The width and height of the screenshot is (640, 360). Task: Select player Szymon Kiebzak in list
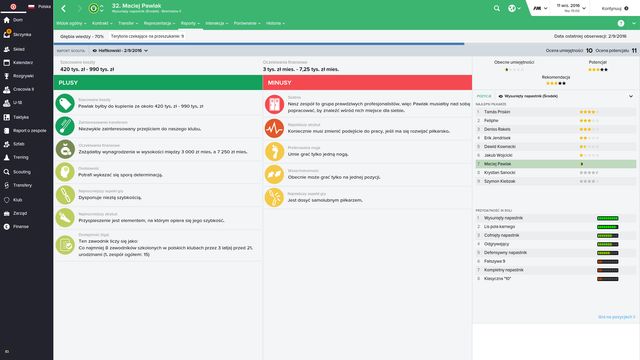(556, 181)
